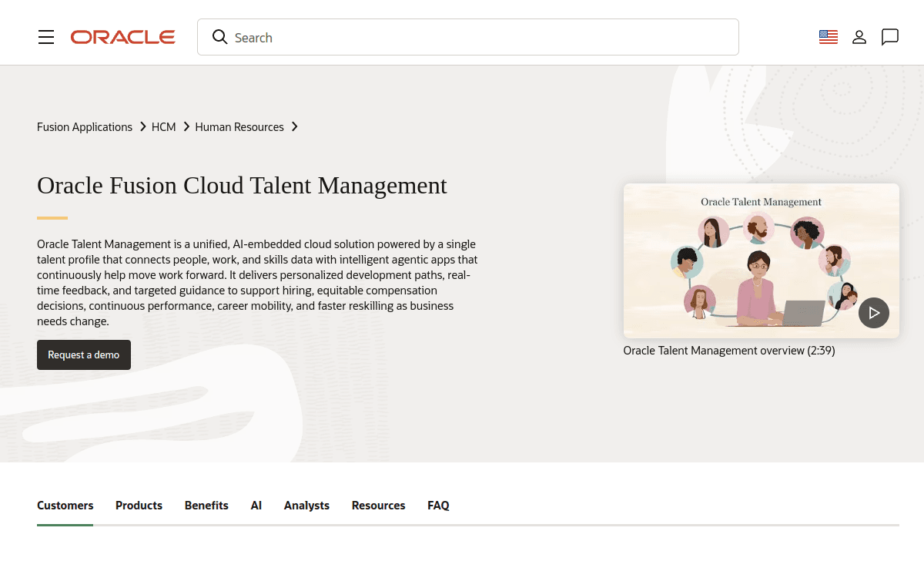
Task: Select the Products tab
Action: [x=139, y=506]
